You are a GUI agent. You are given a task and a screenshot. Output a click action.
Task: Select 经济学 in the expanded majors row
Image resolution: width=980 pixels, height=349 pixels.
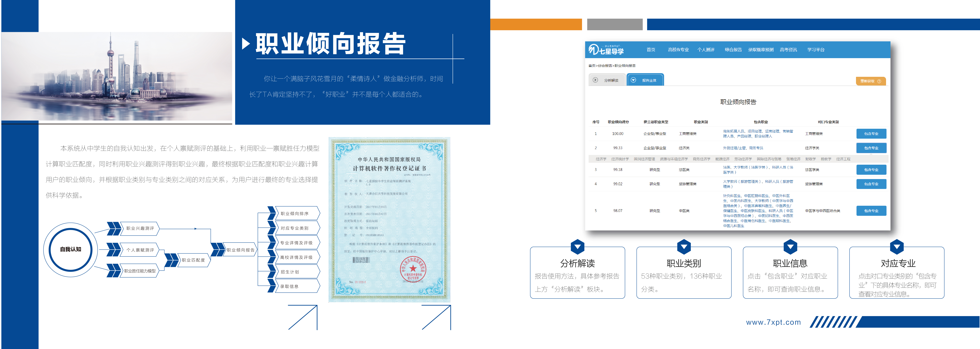pos(601,159)
